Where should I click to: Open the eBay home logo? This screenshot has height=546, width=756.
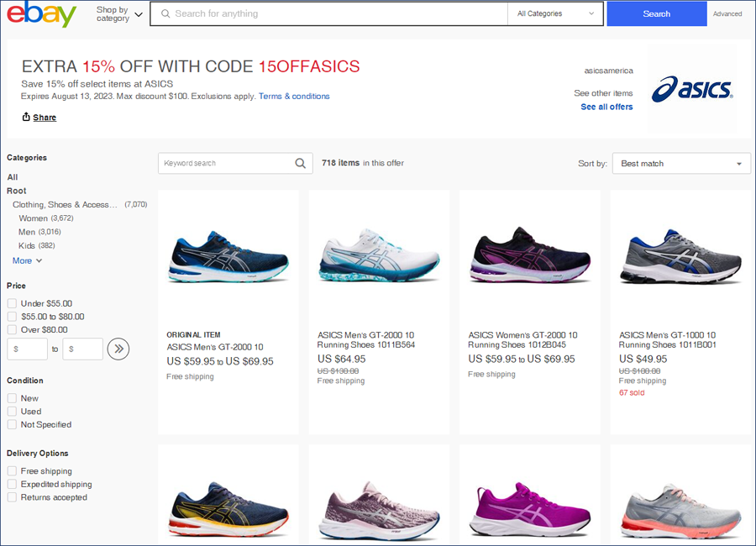41,14
